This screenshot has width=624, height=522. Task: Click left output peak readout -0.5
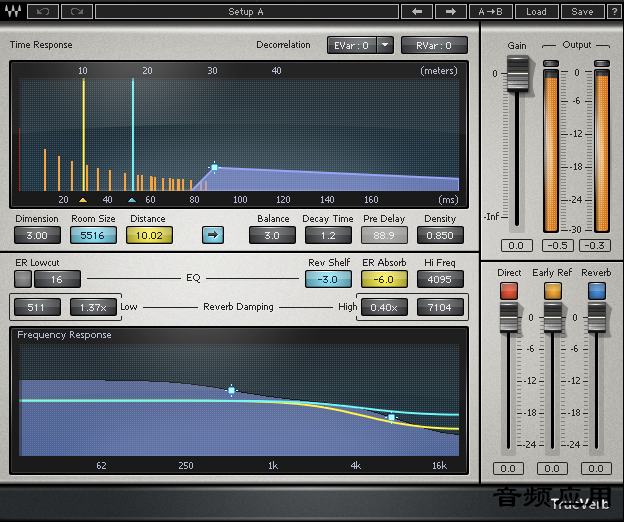coord(558,245)
